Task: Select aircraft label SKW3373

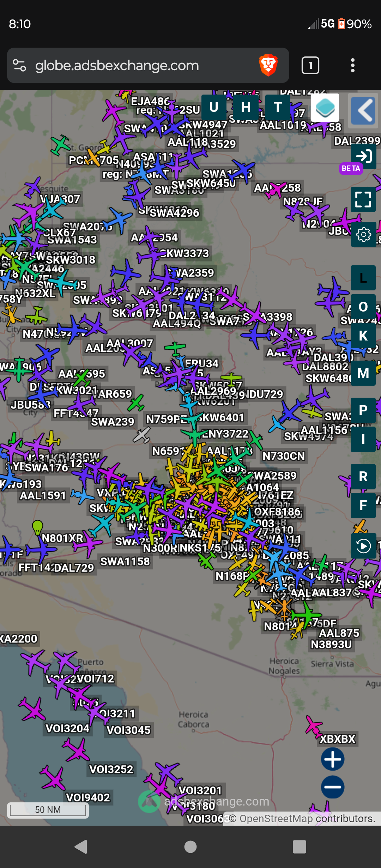Action: [184, 253]
